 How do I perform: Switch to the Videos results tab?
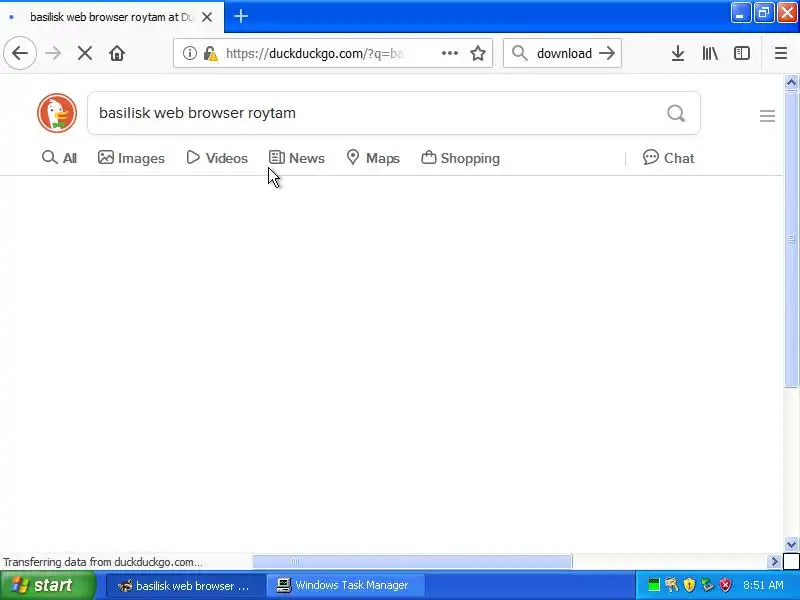pos(217,158)
